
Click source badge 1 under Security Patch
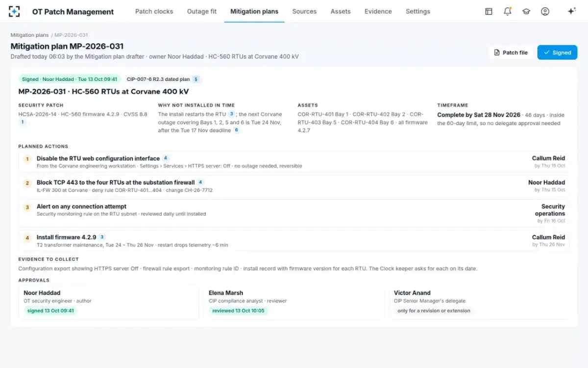(x=22, y=122)
